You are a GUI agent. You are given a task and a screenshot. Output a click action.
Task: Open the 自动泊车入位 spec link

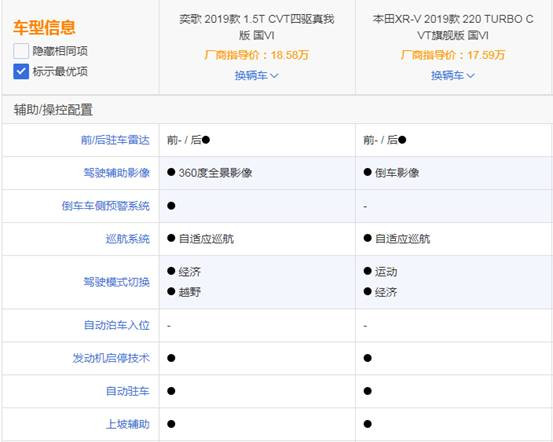tap(117, 325)
